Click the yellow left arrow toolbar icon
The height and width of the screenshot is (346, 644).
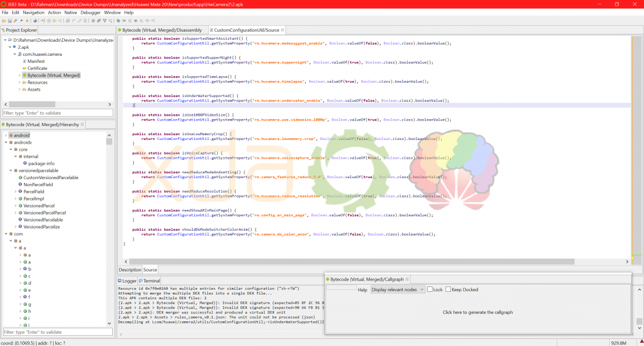pyautogui.click(x=54, y=20)
